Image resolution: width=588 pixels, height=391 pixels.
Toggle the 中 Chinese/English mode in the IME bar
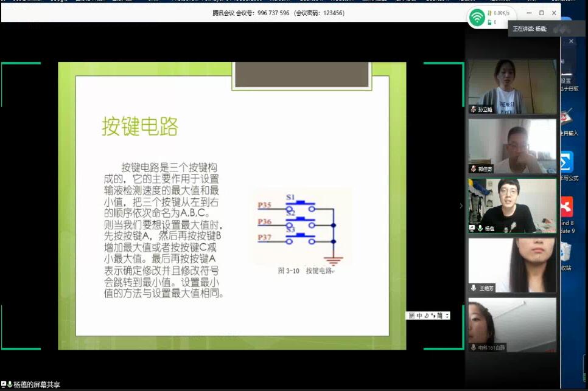(x=419, y=316)
